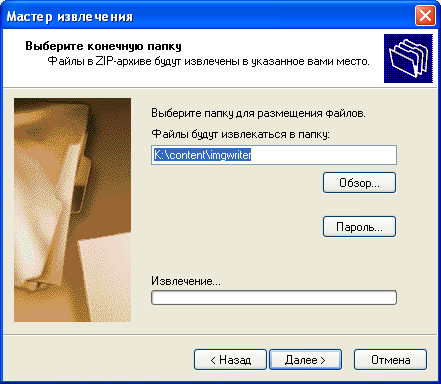Click blank panel area between Обзор and Пароль

point(359,205)
